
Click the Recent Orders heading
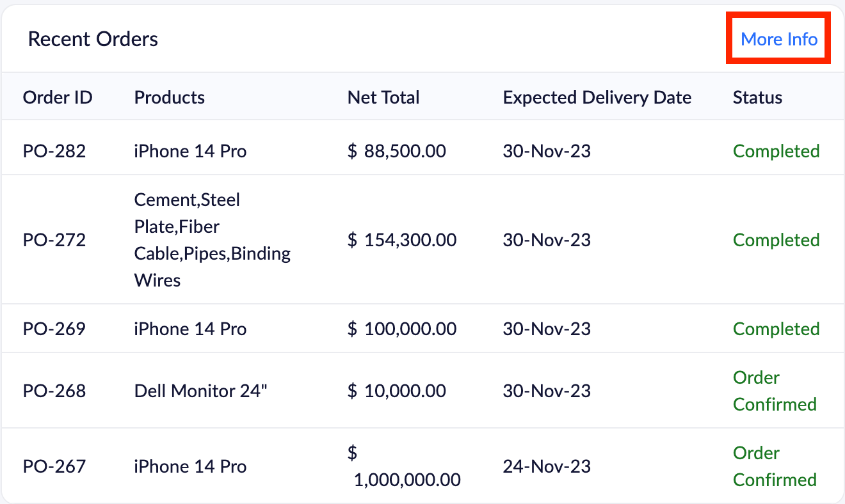pyautogui.click(x=93, y=40)
